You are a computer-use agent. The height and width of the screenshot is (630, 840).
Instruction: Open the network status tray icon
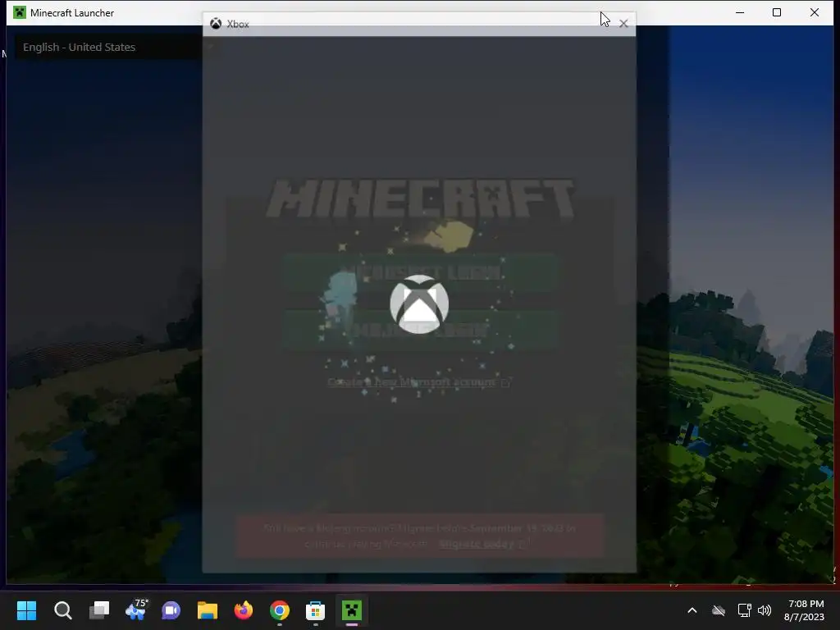pyautogui.click(x=744, y=610)
